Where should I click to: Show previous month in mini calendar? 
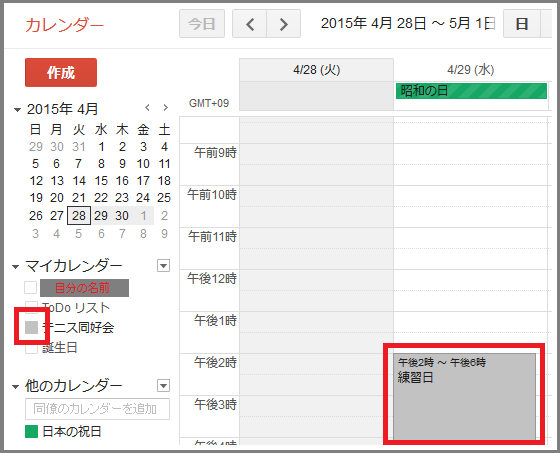[147, 107]
